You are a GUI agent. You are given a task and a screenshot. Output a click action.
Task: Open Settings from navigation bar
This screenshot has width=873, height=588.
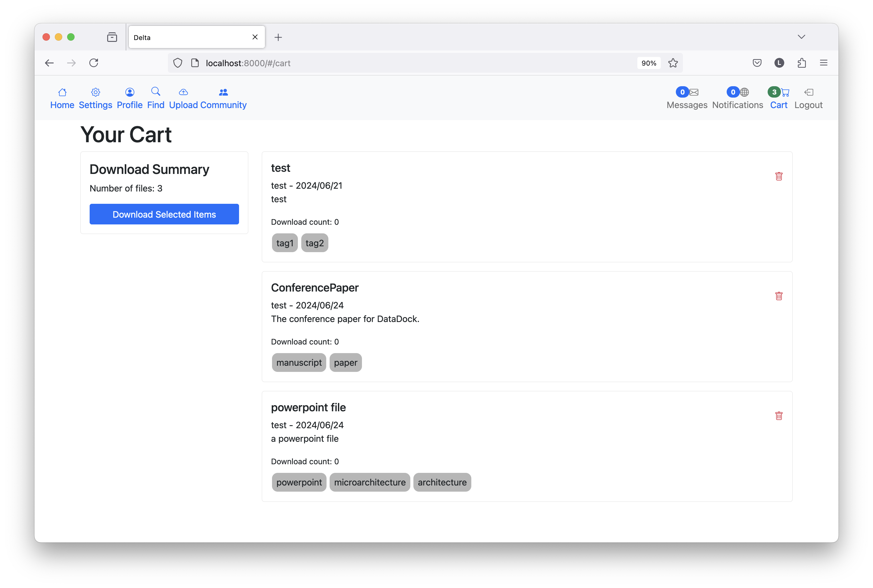[x=95, y=97]
